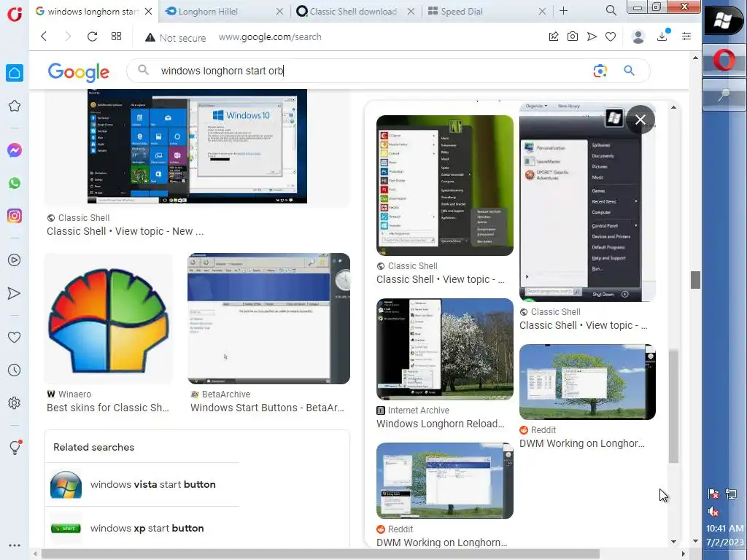Screen dimensions: 747x560
Task: Click the address bar URL
Action: 270,37
